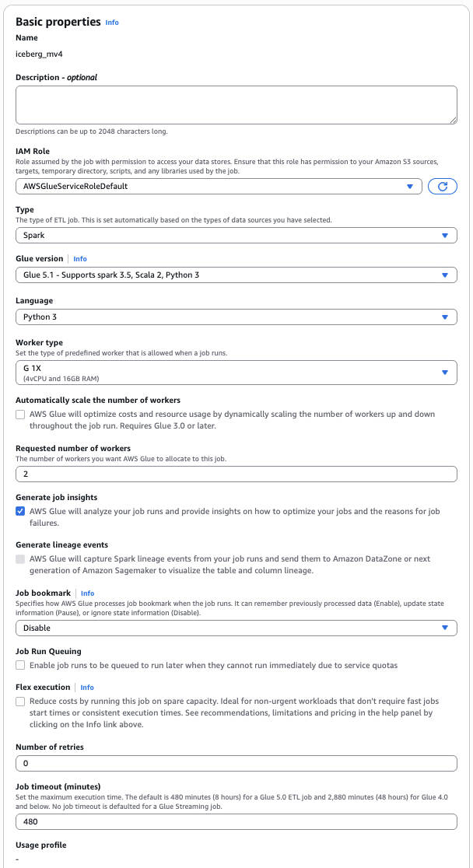Click the Number of retries field
Viewport: 473px width, 868px height.
236,763
